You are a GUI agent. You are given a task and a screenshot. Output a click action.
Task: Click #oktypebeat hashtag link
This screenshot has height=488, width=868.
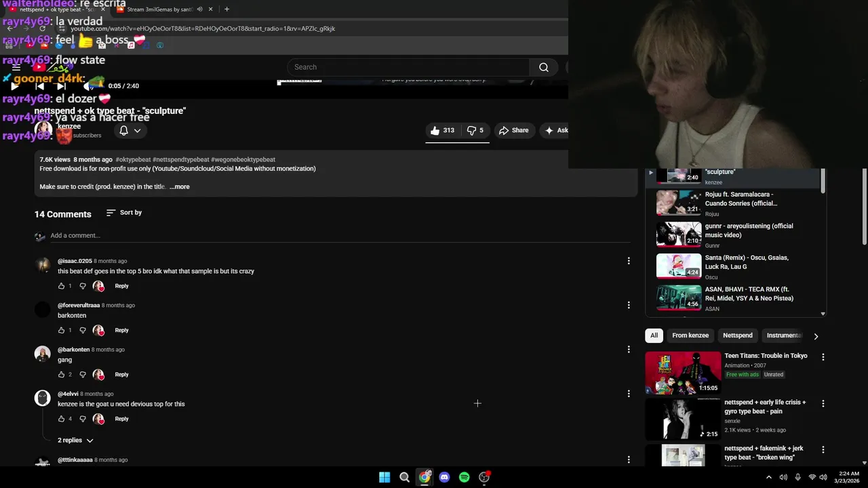133,160
